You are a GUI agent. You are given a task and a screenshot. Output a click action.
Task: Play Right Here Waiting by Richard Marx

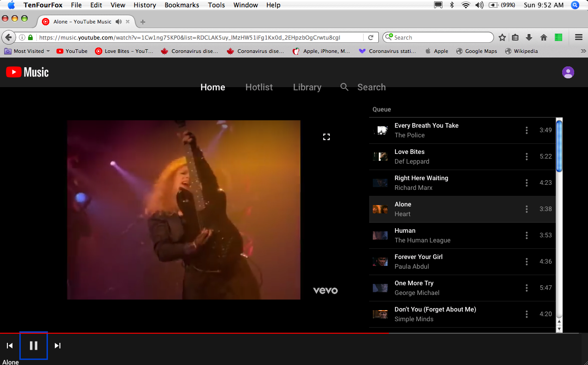coord(462,183)
